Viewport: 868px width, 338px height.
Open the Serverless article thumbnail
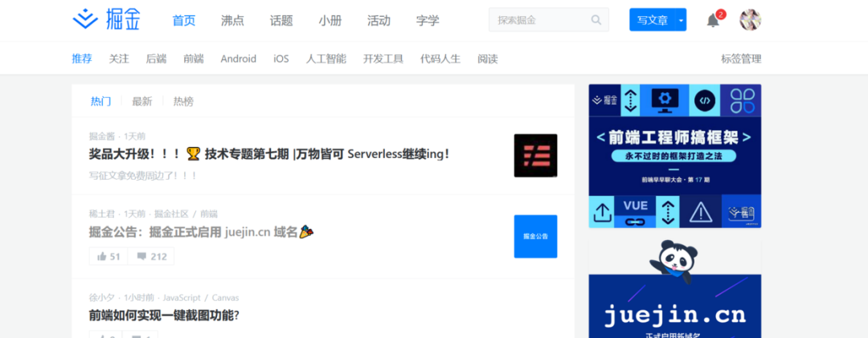point(535,156)
